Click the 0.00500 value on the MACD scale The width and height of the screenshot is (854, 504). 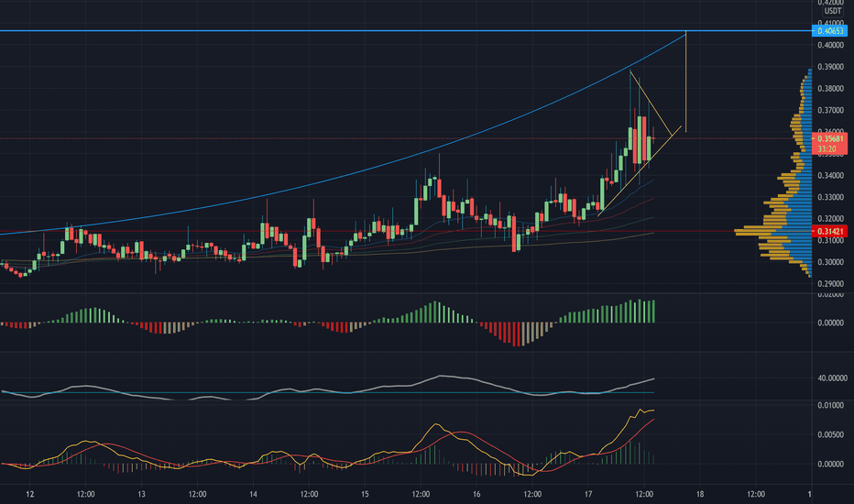coord(830,434)
